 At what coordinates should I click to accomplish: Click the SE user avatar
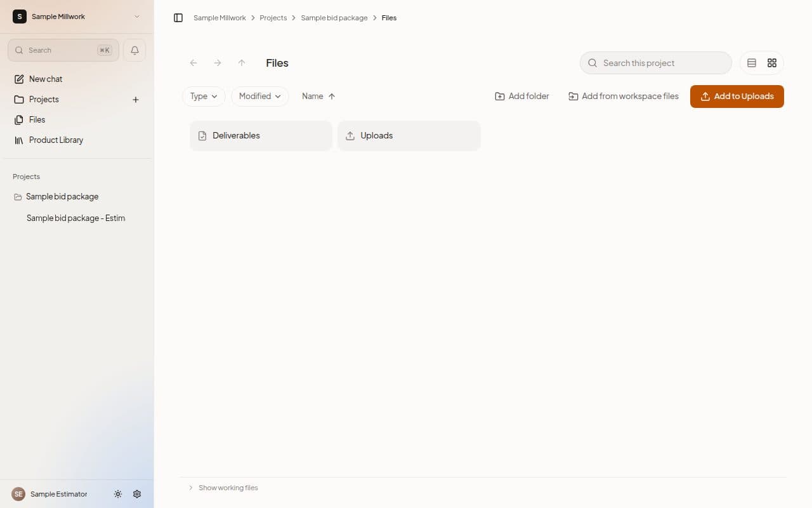pyautogui.click(x=18, y=494)
